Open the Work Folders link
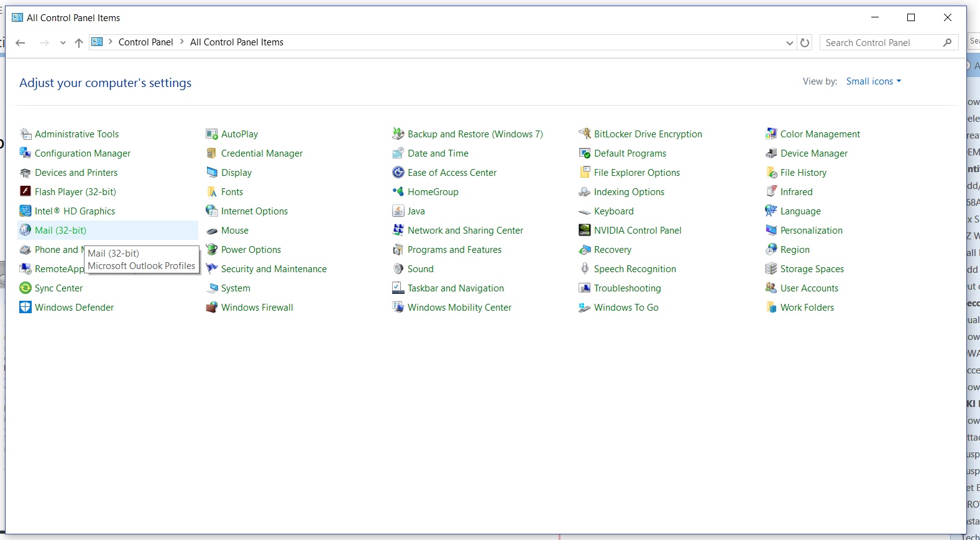The image size is (980, 540). 807,308
